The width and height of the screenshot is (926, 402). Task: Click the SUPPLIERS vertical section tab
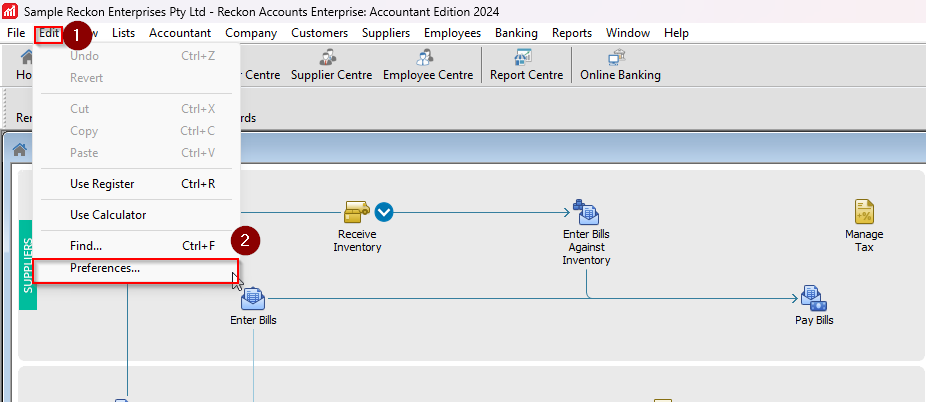(28, 265)
